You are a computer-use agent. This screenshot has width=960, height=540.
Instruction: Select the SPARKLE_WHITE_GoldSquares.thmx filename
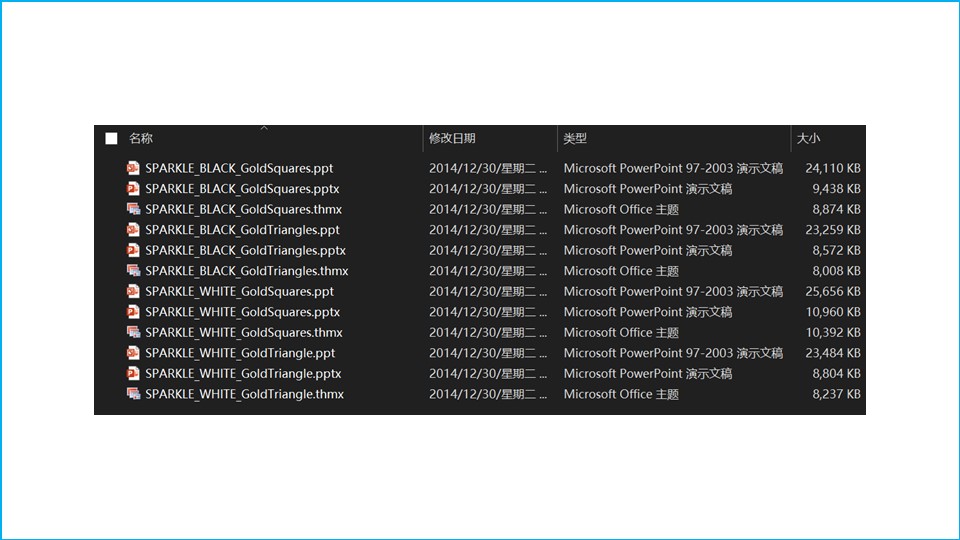point(243,332)
